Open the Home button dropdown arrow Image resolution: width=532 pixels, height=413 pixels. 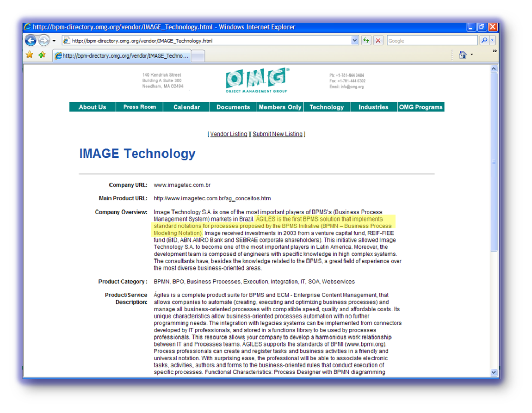click(471, 55)
